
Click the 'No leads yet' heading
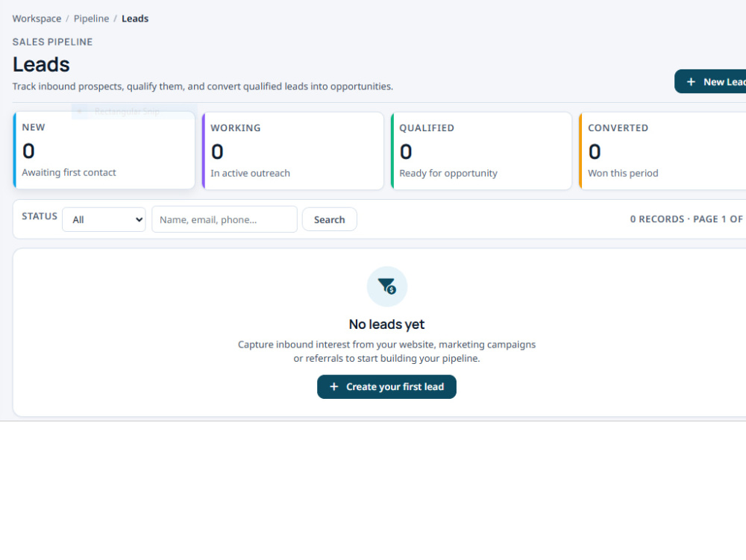(386, 324)
